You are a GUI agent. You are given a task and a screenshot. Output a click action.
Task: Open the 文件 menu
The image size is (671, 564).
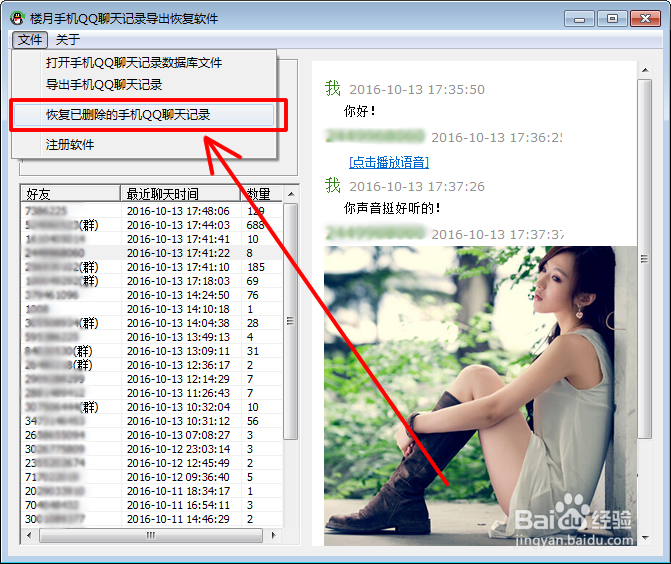pos(30,40)
